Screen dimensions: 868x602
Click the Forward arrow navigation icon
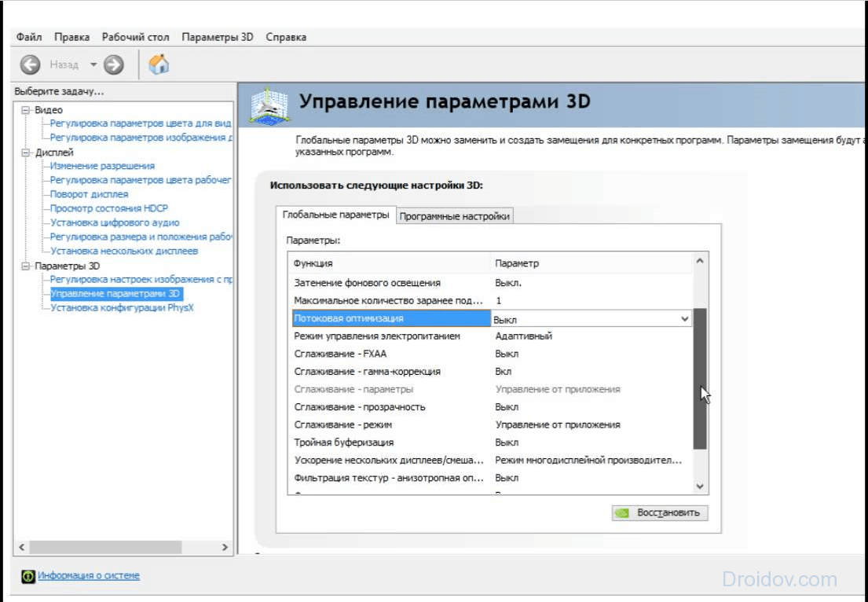[114, 64]
